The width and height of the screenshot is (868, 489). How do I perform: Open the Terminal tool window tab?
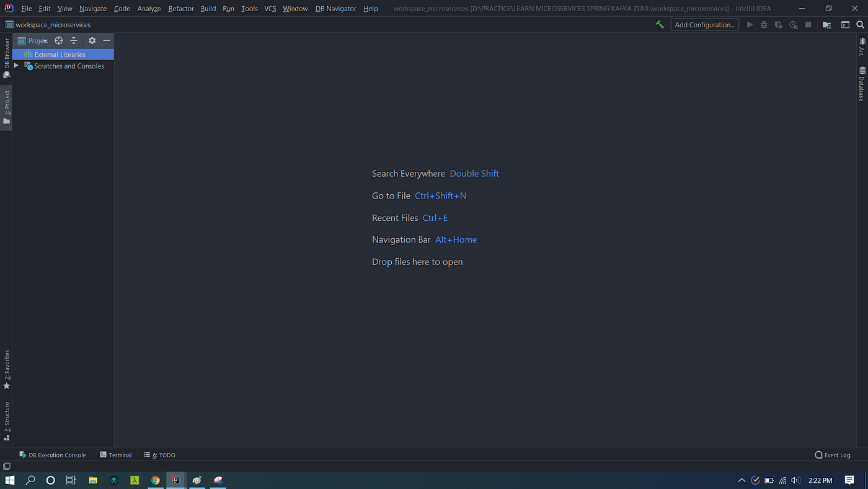pos(116,455)
